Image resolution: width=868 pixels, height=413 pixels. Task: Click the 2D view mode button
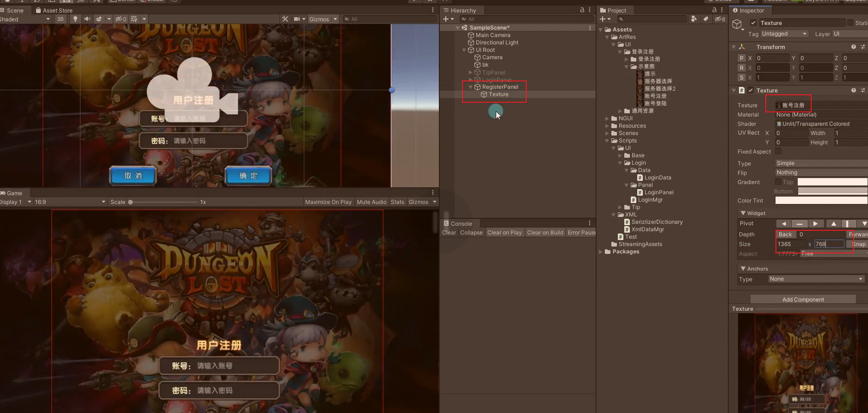pos(61,19)
